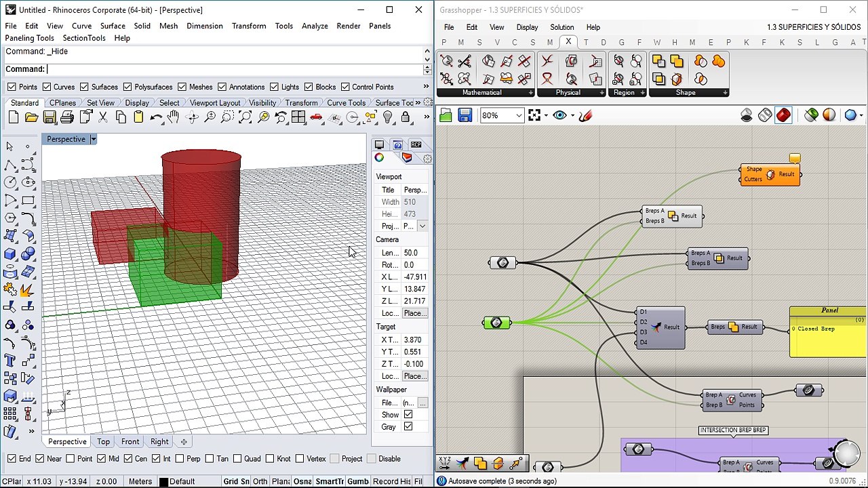The height and width of the screenshot is (488, 868).
Task: Click the red car icon in Rhino toolbar
Action: point(316,117)
